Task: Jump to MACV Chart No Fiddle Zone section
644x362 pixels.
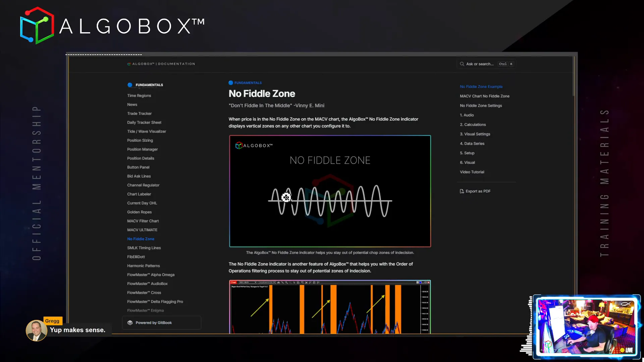Action: (x=484, y=96)
